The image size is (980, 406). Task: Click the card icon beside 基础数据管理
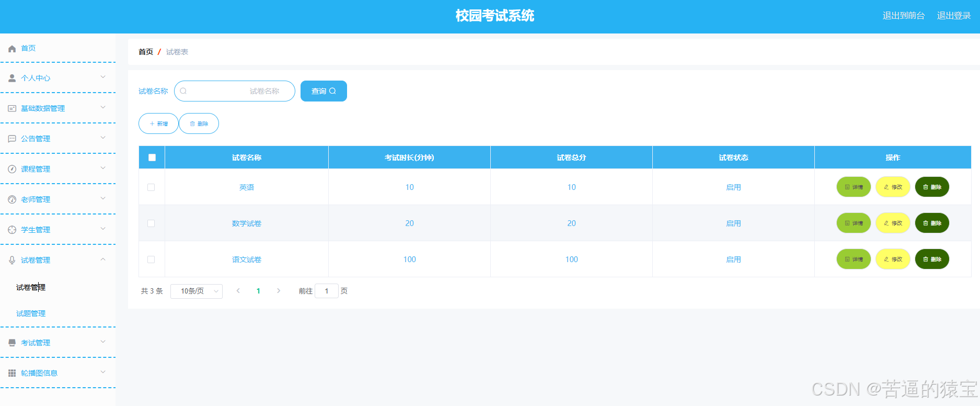[x=12, y=109]
